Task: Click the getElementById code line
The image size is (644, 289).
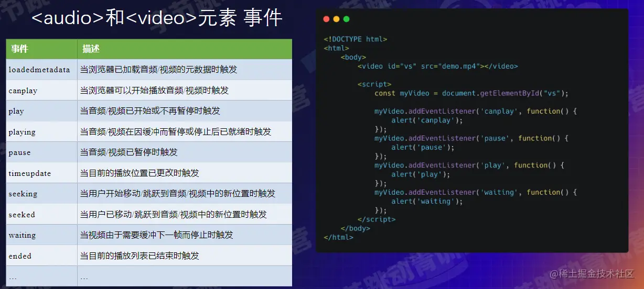Action: (x=471, y=93)
